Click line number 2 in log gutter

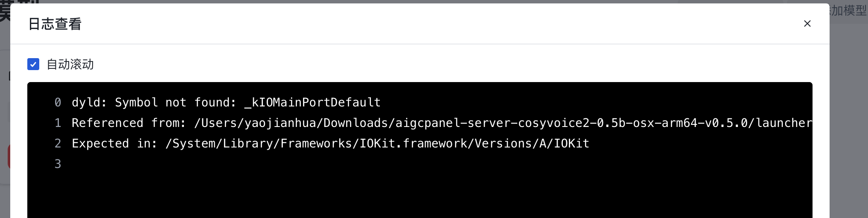coord(58,144)
